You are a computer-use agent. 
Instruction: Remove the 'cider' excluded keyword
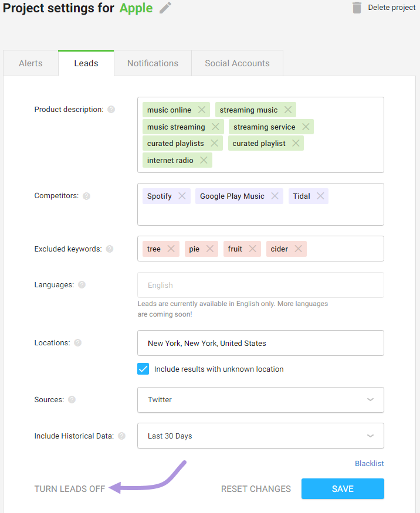pos(298,249)
